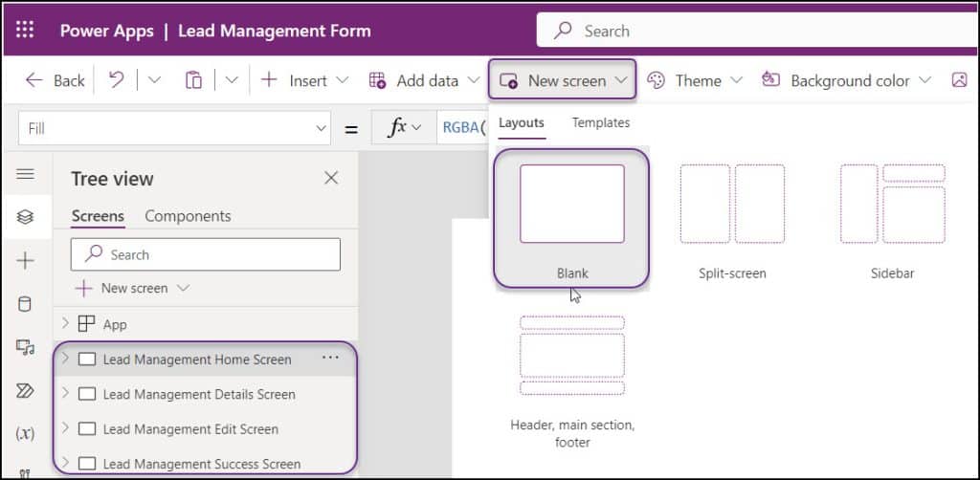The image size is (980, 480).
Task: Click the Insert plus icon in left rail
Action: tap(25, 260)
